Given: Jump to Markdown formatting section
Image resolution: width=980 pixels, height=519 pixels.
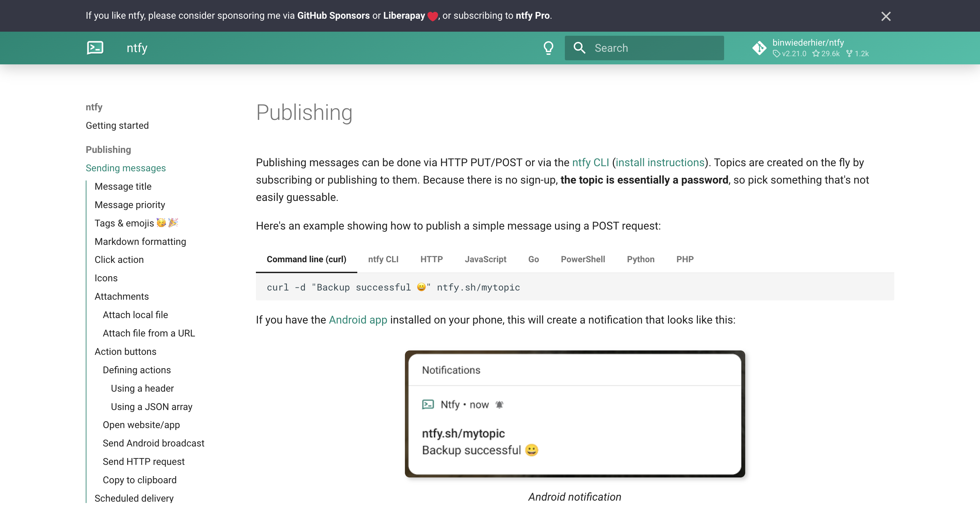Looking at the screenshot, I should coord(141,242).
